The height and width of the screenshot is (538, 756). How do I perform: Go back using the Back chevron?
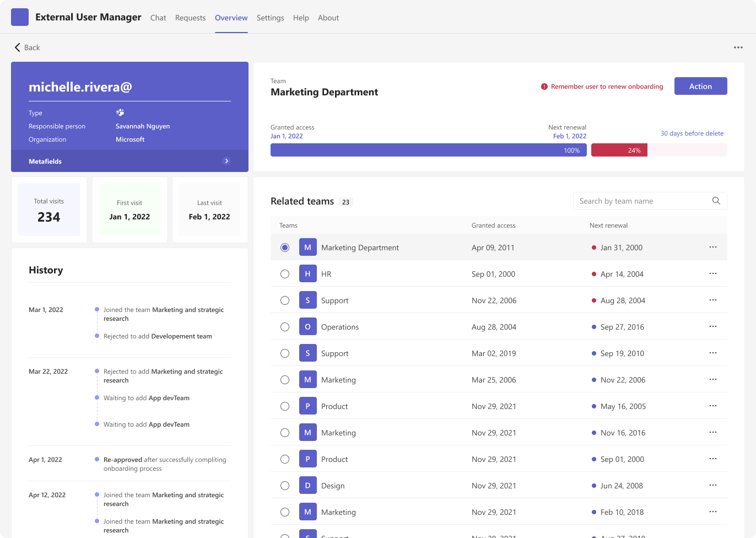pos(18,47)
